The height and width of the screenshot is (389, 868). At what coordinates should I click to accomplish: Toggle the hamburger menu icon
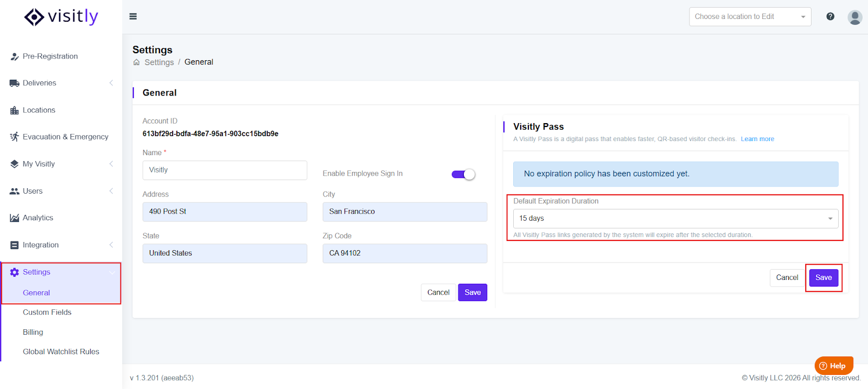(133, 16)
